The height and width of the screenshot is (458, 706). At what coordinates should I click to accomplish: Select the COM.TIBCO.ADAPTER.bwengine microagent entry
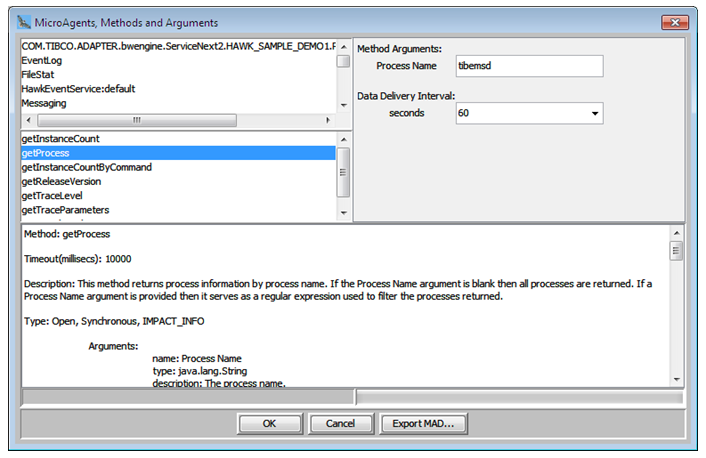(x=178, y=46)
